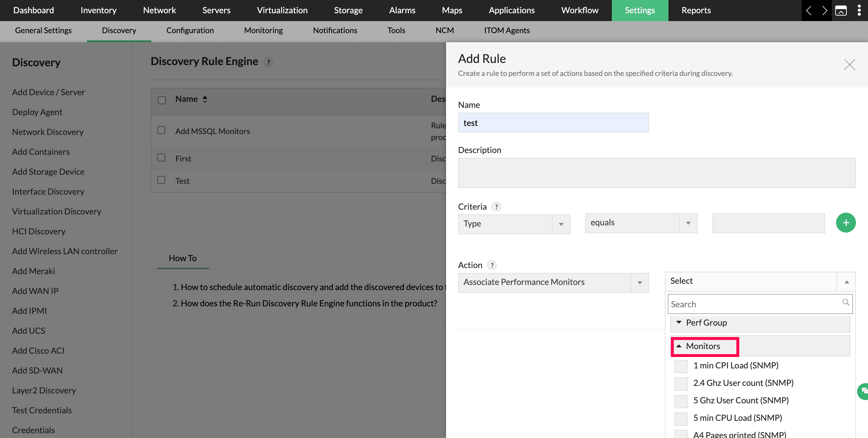This screenshot has width=868, height=438.
Task: Go to the Inventory tab
Action: click(98, 11)
